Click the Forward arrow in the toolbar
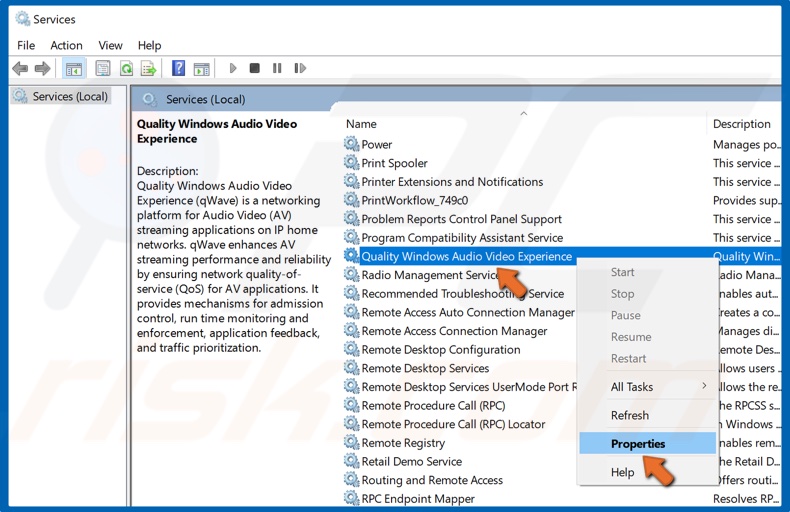790x512 pixels. coord(42,69)
